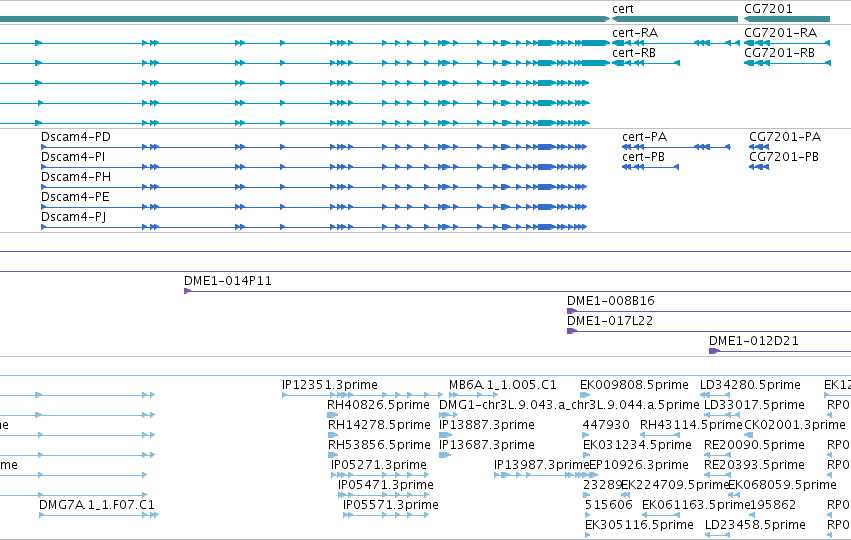Image resolution: width=851 pixels, height=540 pixels.
Task: Click the EK031234.5prime EST label
Action: pyautogui.click(x=637, y=445)
